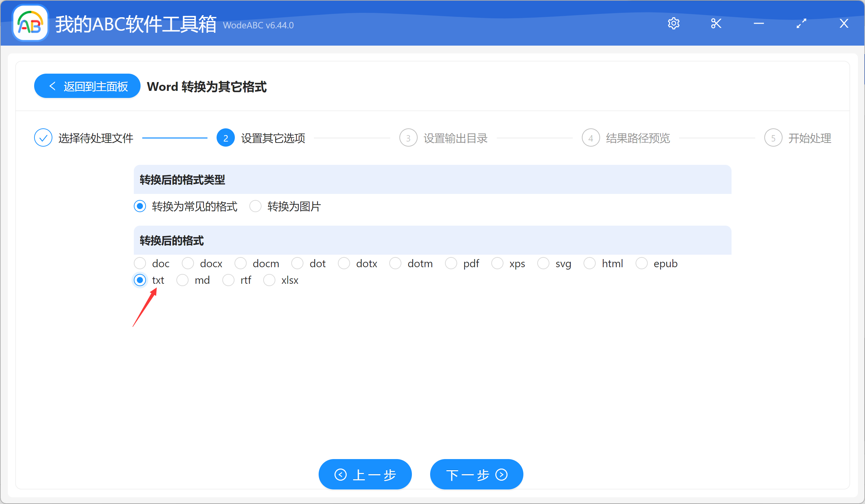Click the 上一步 button to go back
865x504 pixels.
point(365,474)
